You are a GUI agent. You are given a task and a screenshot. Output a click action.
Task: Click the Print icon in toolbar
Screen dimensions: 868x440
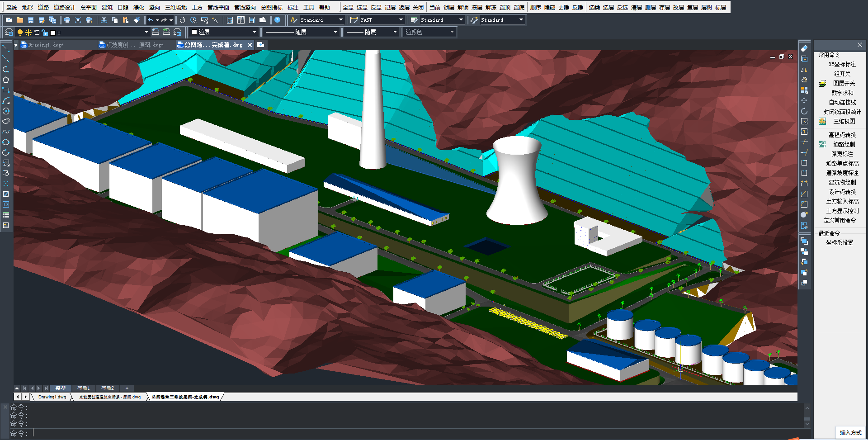click(67, 20)
